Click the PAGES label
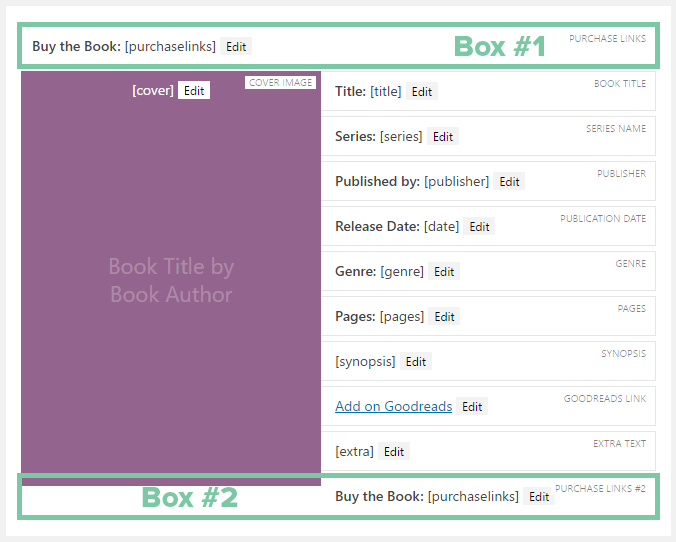The image size is (676, 542). click(x=632, y=309)
